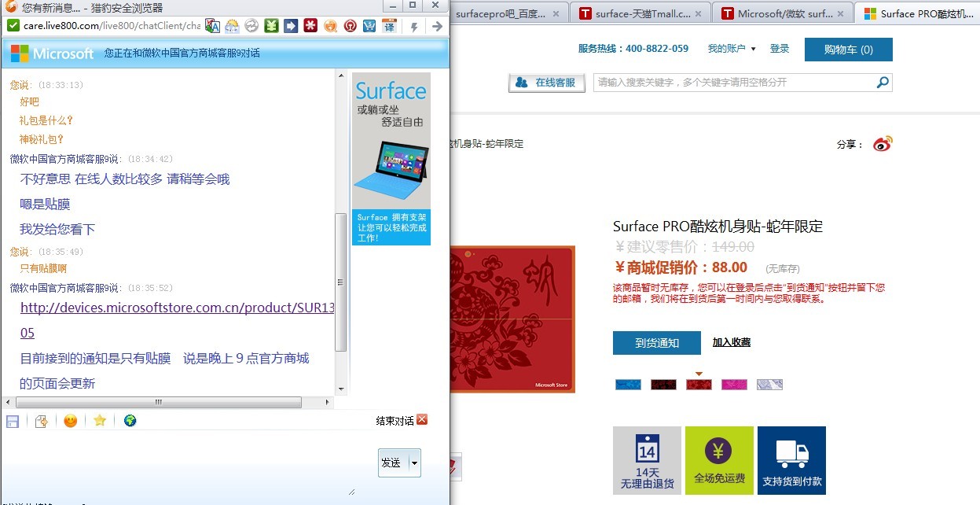Click the chat horizontal scroll right arrow

[329, 402]
